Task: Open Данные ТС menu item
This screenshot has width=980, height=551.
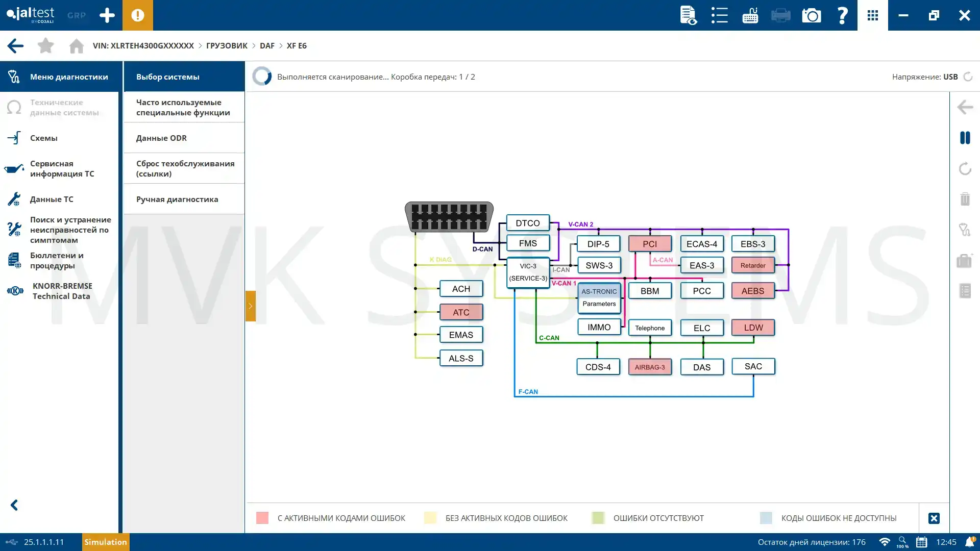Action: coord(59,199)
